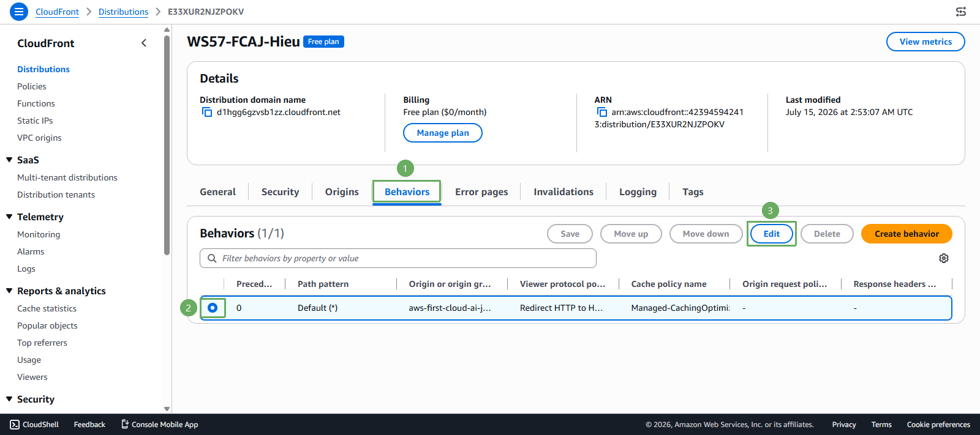
Task: Open the Behaviors tab
Action: coord(407,191)
